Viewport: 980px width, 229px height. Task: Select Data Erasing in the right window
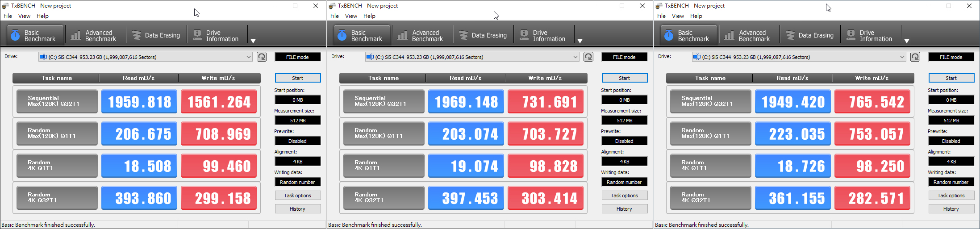pyautogui.click(x=809, y=36)
